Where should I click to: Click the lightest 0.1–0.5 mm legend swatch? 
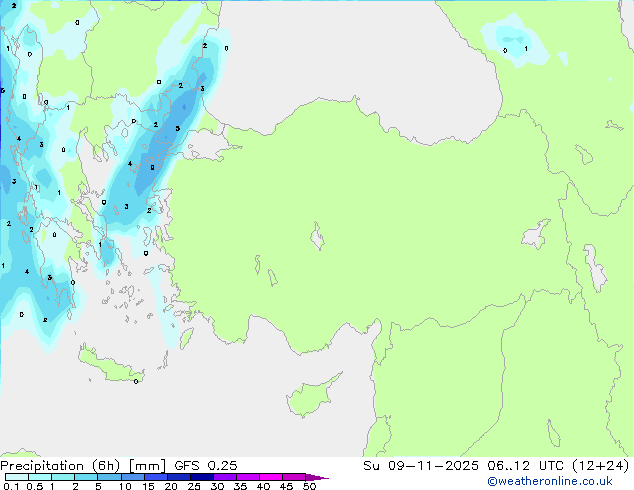(17, 477)
